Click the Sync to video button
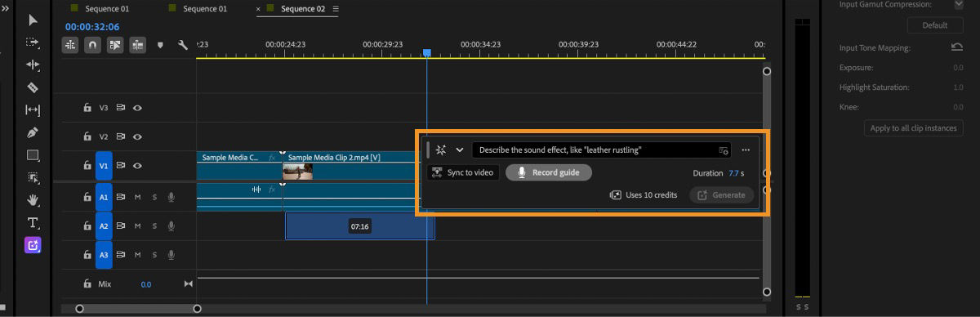 point(462,172)
